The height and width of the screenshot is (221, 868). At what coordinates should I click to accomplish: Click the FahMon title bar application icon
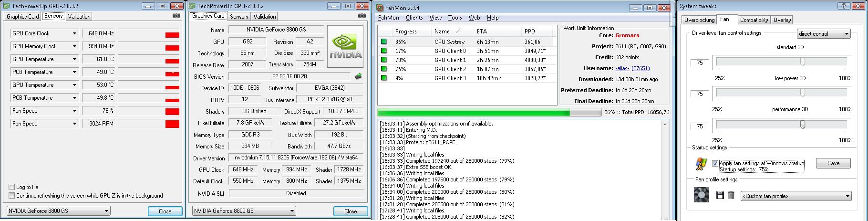[x=379, y=7]
